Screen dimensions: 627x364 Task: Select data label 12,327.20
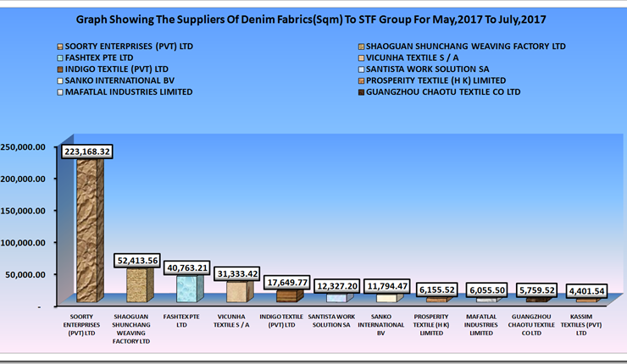click(x=337, y=286)
